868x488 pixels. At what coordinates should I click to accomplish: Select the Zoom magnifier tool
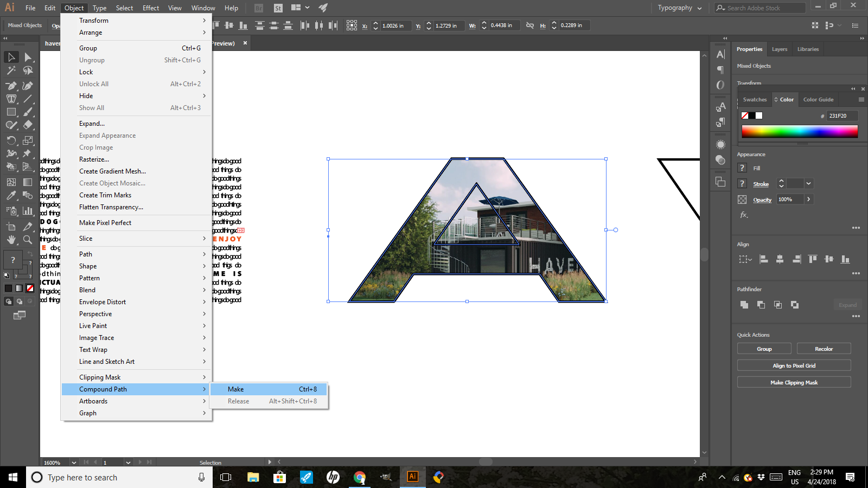coord(28,240)
